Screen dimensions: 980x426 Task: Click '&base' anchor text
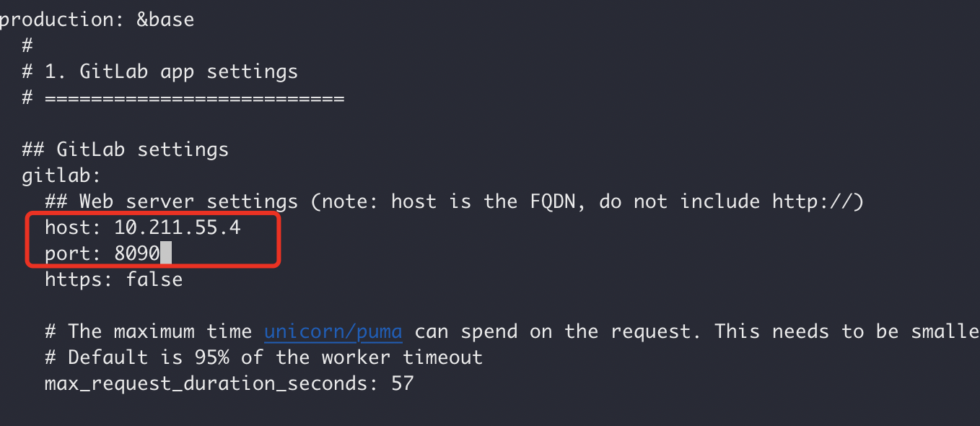166,19
